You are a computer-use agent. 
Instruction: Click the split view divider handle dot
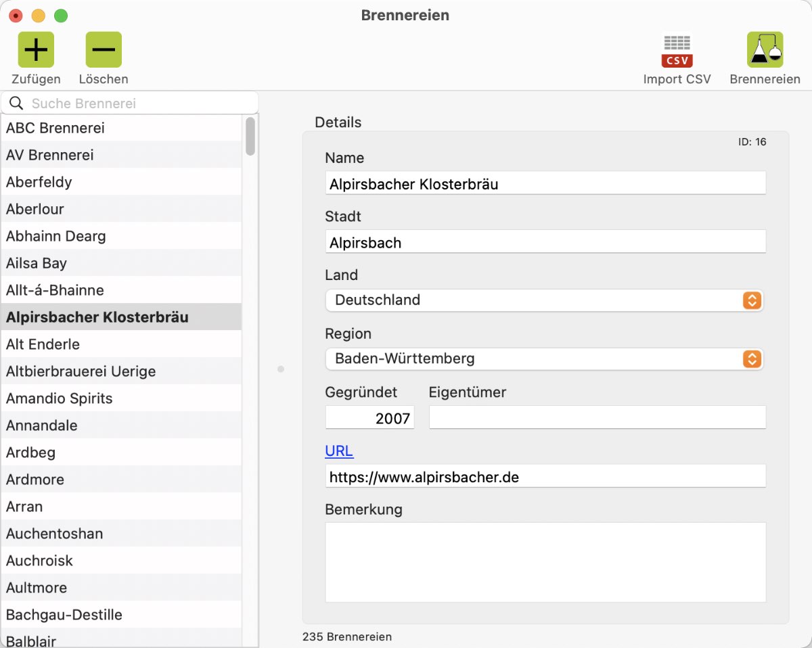coord(281,369)
